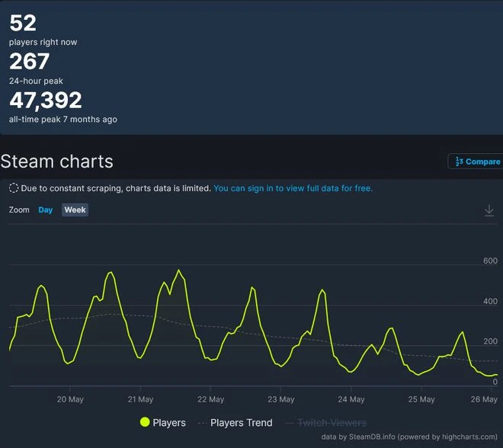Screen dimensions: 503x448
Task: Click the 267 24-hour peak value
Action: tap(30, 62)
